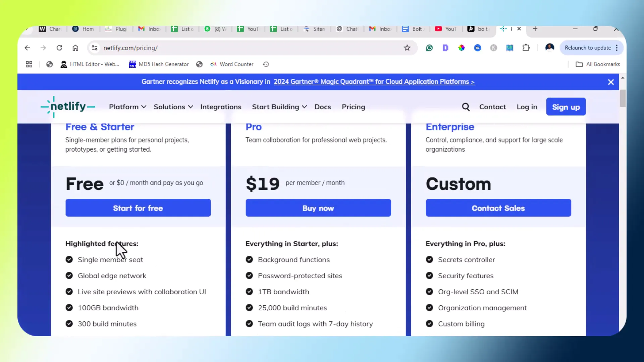This screenshot has width=644, height=362.
Task: Click '100GB bandwidth' feature text
Action: pos(108,308)
